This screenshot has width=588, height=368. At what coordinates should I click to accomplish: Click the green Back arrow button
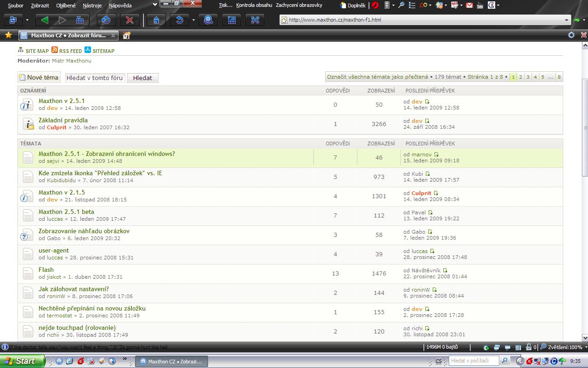[45, 20]
